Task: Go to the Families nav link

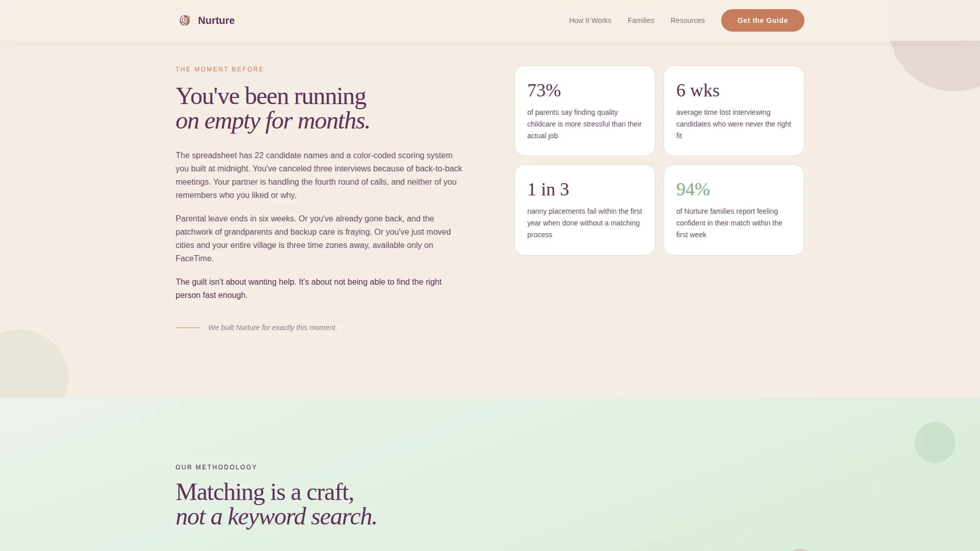Action: point(641,20)
